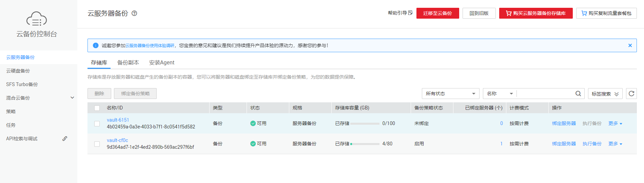Click the search magnifier icon

pos(578,94)
